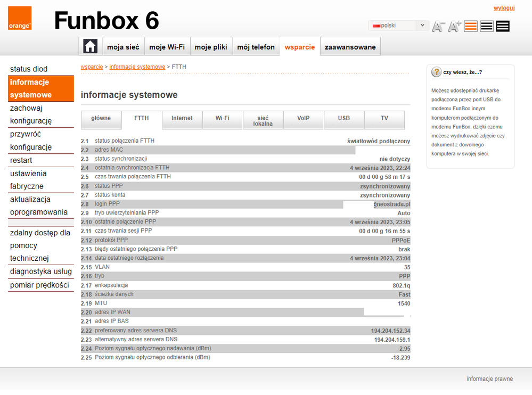Select the black-on-white contrast theme icon
Screen dimensions: 532x395
tap(487, 26)
